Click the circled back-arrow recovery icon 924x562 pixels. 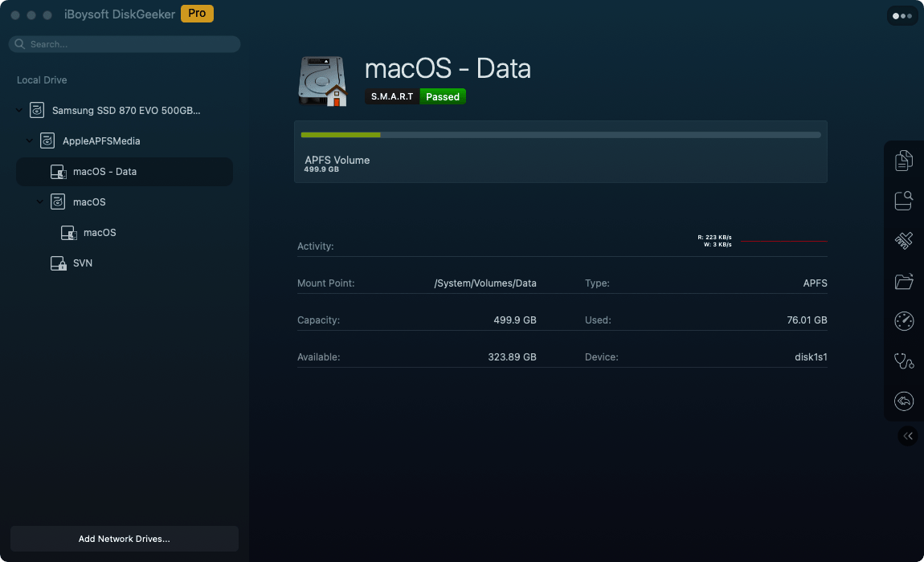[904, 401]
